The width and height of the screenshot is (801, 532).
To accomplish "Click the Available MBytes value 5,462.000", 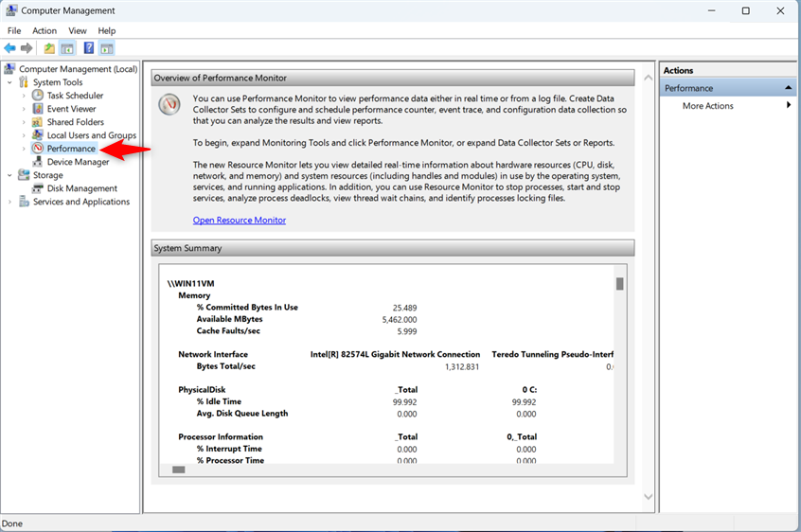I will [400, 320].
